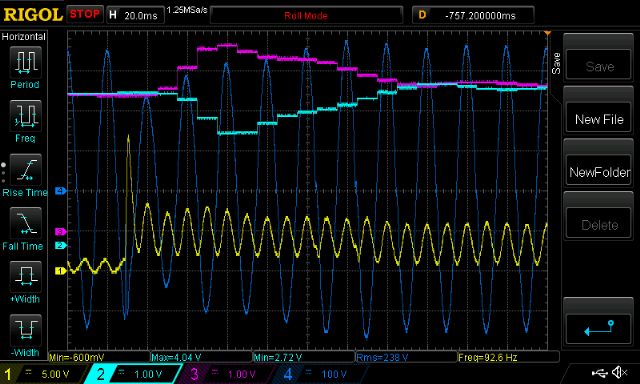Click the blue channel 4 ground marker
This screenshot has width=640, height=384.
(x=60, y=191)
